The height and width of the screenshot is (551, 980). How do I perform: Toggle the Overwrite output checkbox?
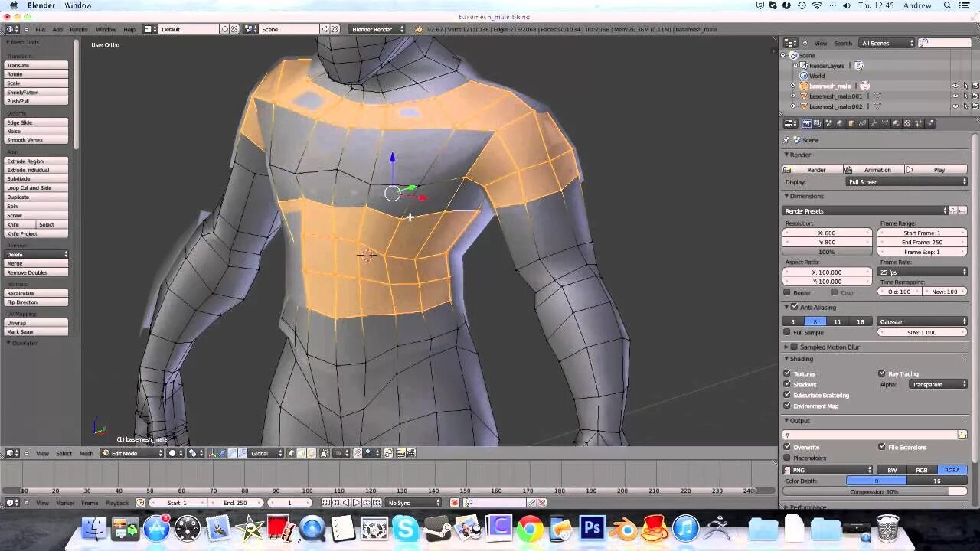787,447
